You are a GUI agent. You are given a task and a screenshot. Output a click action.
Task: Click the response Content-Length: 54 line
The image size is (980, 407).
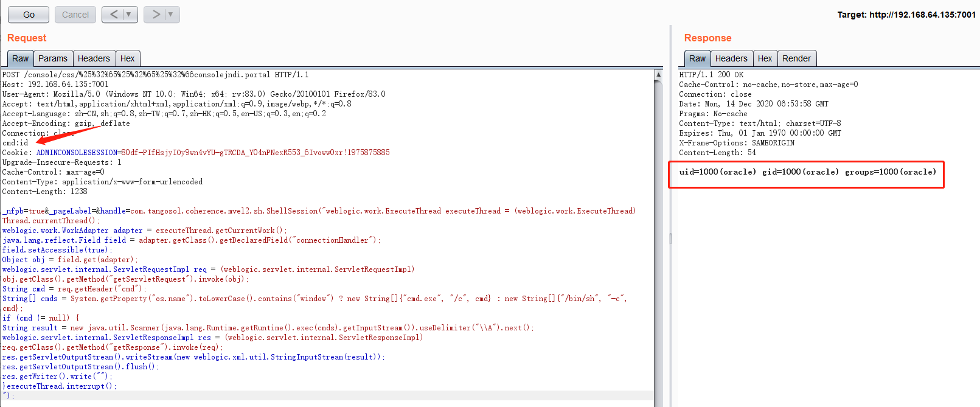(x=718, y=153)
